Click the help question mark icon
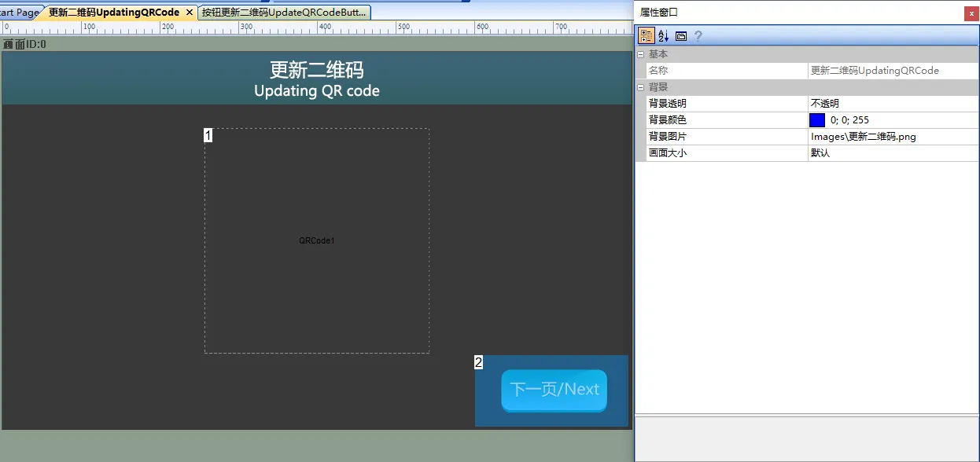The height and width of the screenshot is (462, 980). coord(698,35)
